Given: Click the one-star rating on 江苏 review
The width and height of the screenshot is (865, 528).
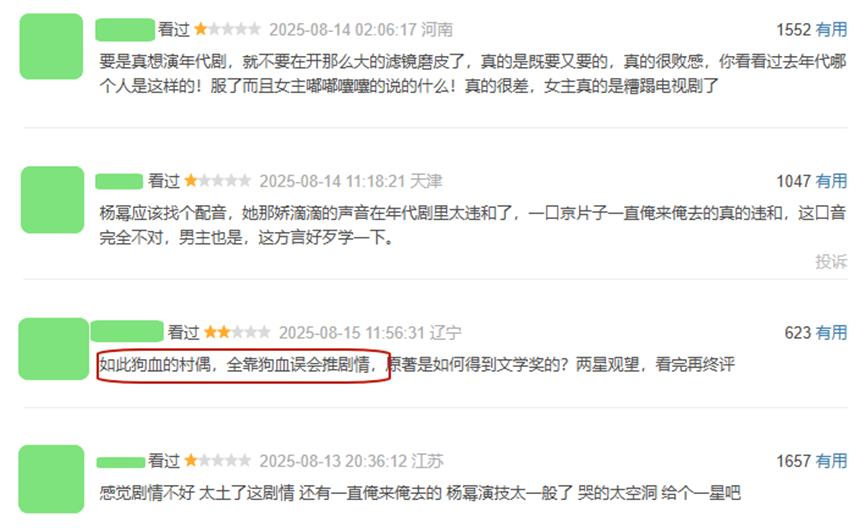Looking at the screenshot, I should click(x=217, y=460).
